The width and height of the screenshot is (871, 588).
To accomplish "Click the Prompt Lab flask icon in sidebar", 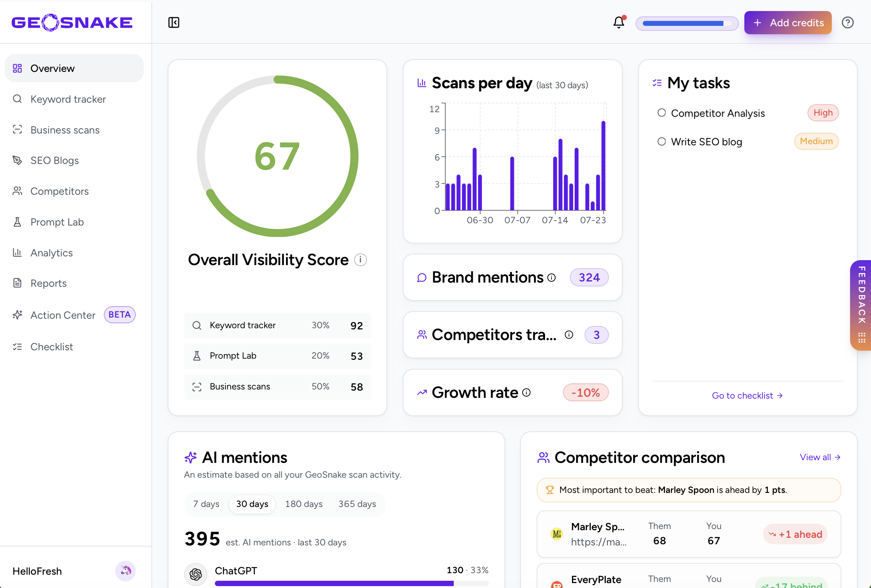I will (17, 222).
